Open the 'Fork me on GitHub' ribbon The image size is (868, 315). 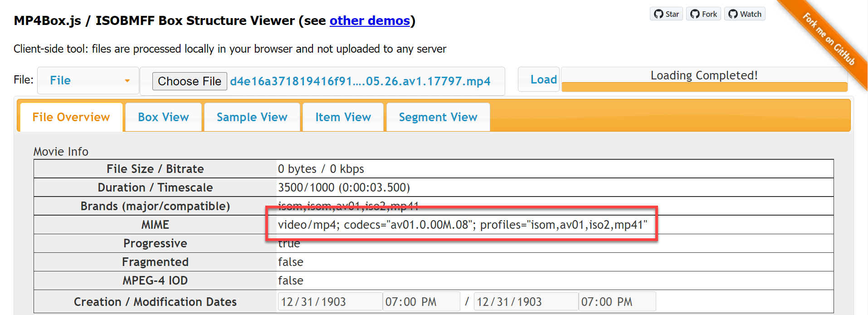point(829,39)
